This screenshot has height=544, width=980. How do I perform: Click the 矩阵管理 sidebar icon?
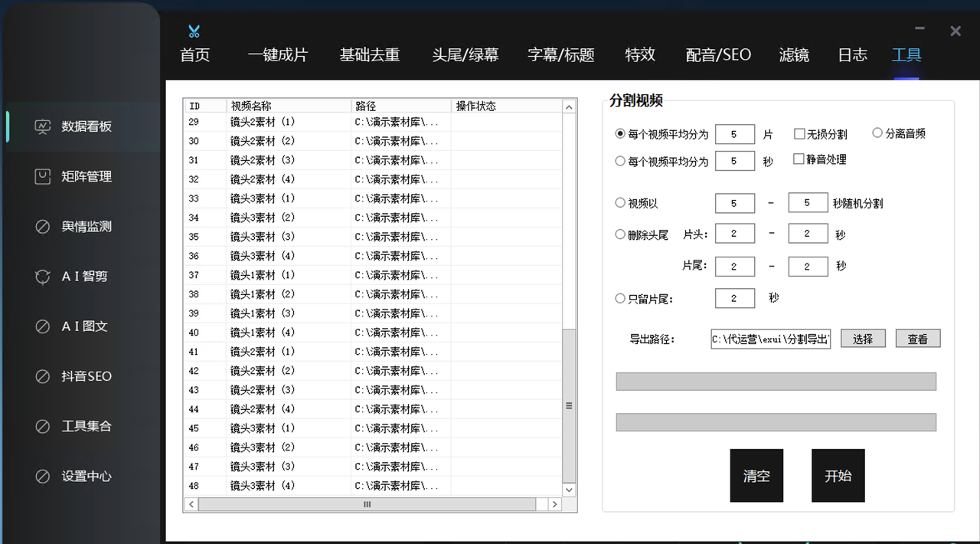[43, 176]
